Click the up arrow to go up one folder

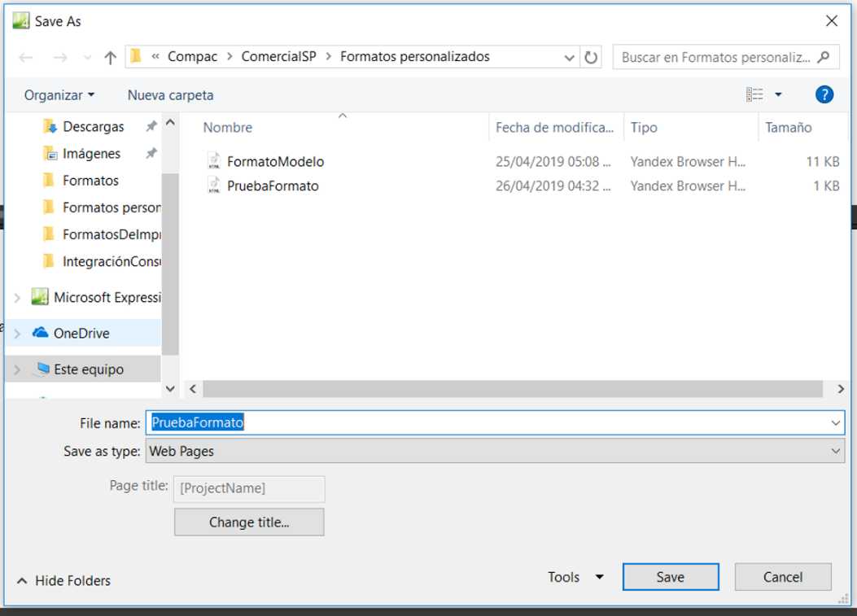110,57
